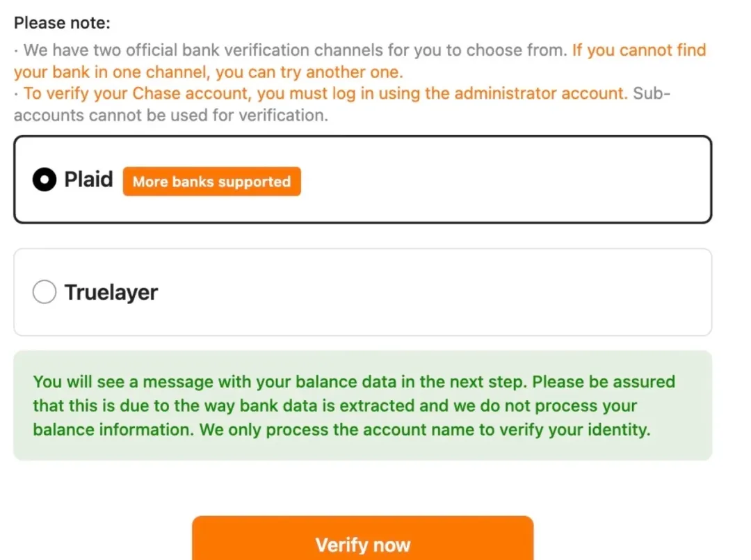The image size is (751, 560).
Task: Click the Truelayer option label
Action: point(111,292)
